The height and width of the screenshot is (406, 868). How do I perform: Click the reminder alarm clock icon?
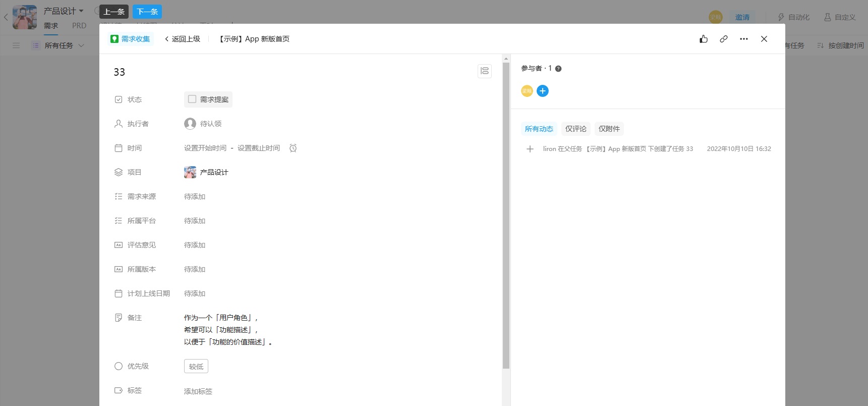tap(293, 148)
